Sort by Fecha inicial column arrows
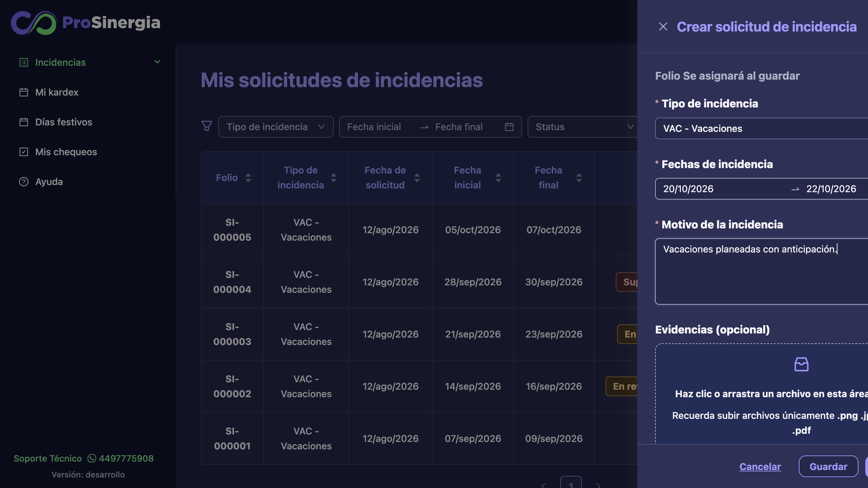This screenshot has width=868, height=488. (498, 178)
